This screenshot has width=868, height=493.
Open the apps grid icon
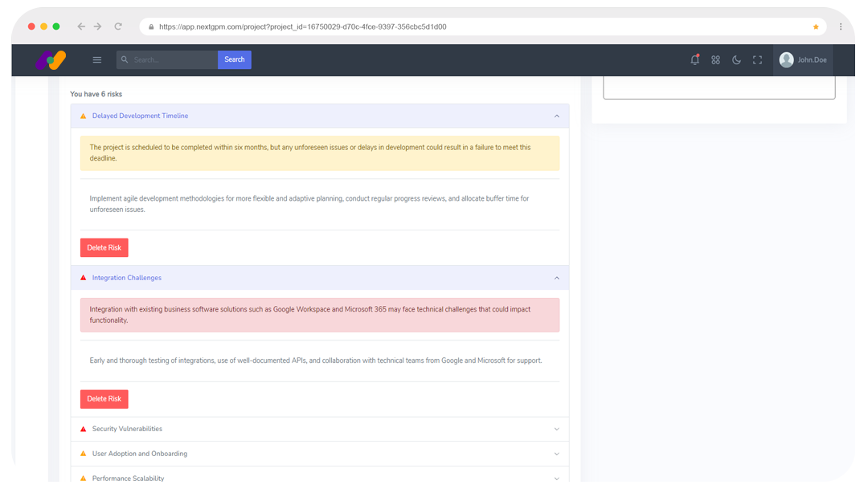pos(716,59)
